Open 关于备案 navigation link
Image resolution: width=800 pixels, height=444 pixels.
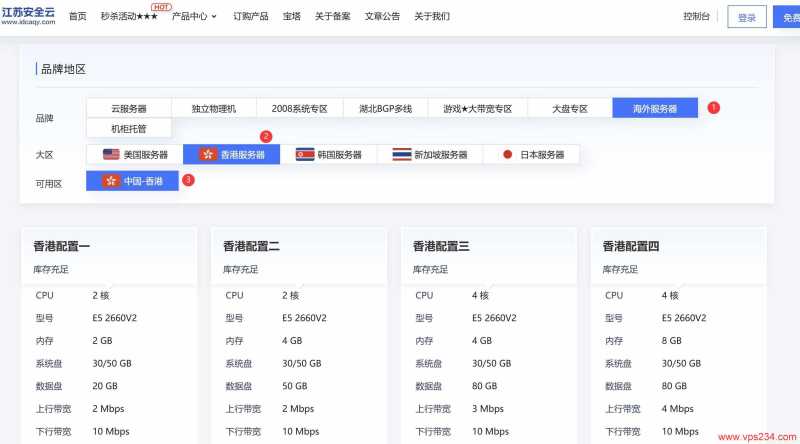click(332, 17)
